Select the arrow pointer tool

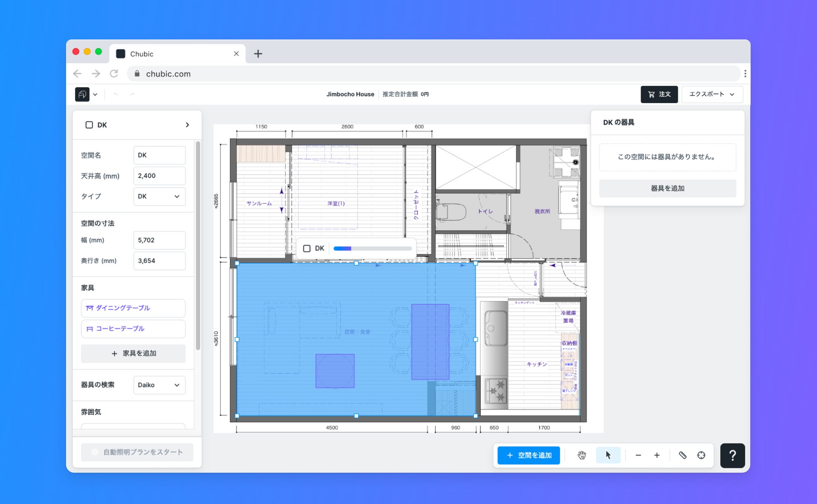click(608, 455)
